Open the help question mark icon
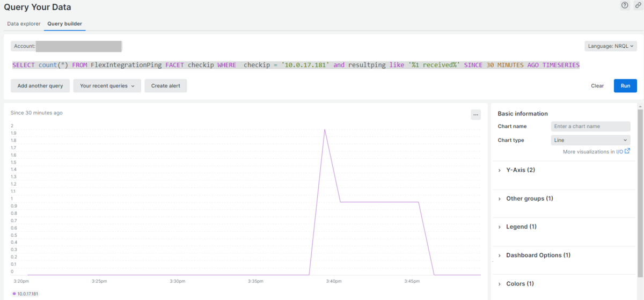The image size is (644, 300). point(625,5)
